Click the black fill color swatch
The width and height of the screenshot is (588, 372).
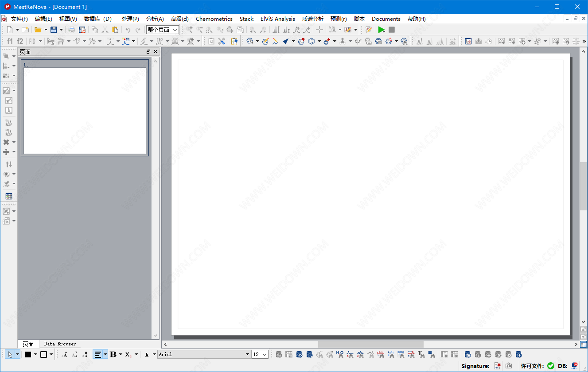point(28,354)
